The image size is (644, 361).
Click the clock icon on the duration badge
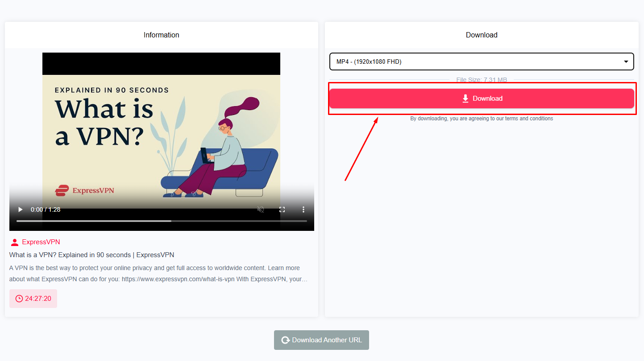[18, 298]
